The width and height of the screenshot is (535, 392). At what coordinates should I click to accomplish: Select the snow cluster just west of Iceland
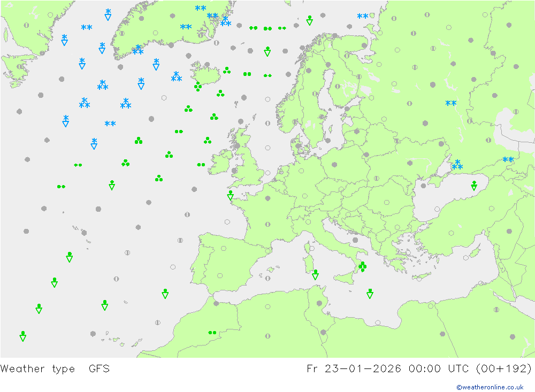(177, 76)
